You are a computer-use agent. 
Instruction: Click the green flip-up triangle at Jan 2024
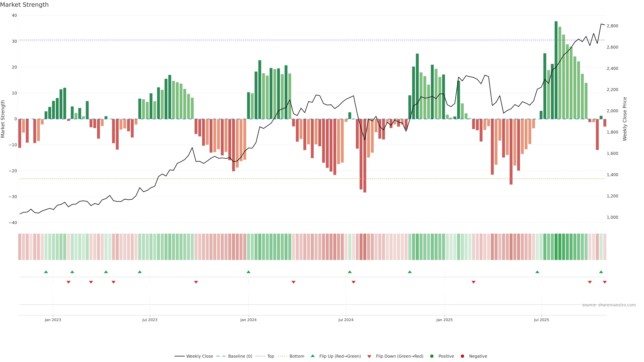[248, 272]
